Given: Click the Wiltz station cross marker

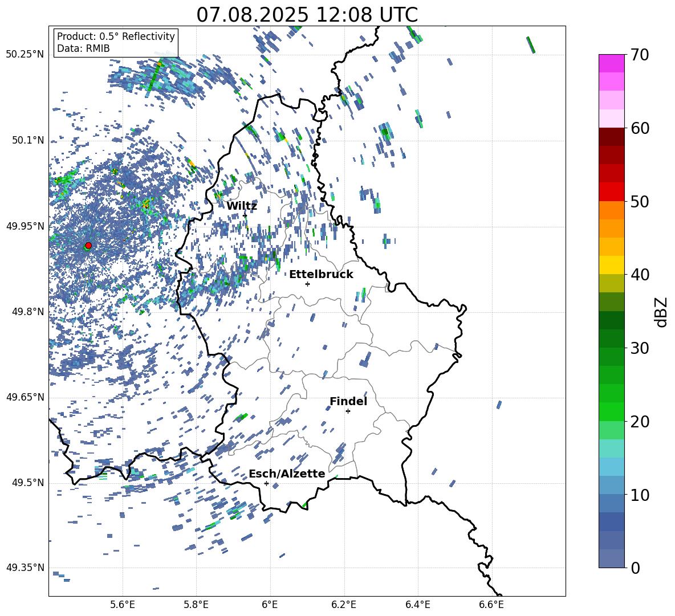Looking at the screenshot, I should click(x=245, y=215).
